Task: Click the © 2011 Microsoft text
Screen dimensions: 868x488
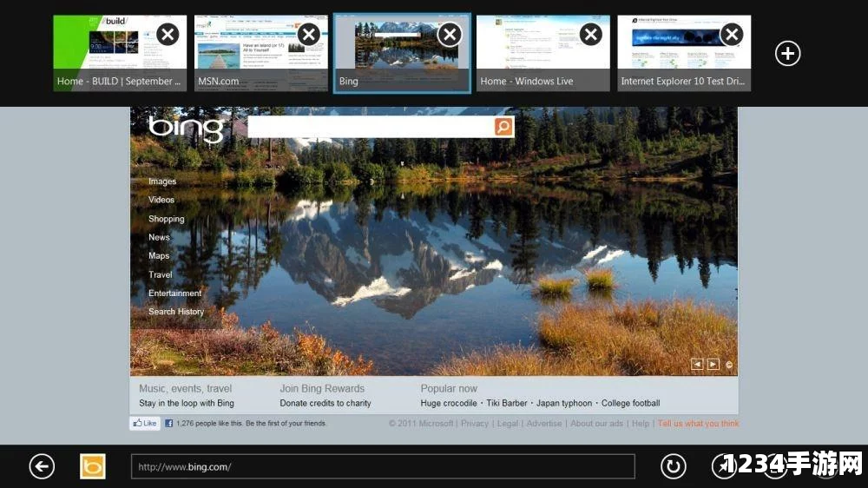Action: (421, 423)
